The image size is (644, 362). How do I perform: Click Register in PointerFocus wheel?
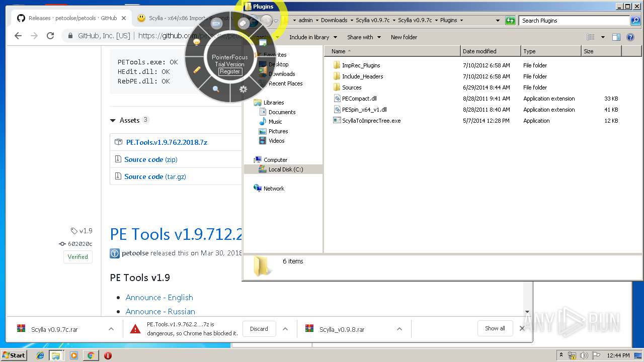tap(230, 71)
